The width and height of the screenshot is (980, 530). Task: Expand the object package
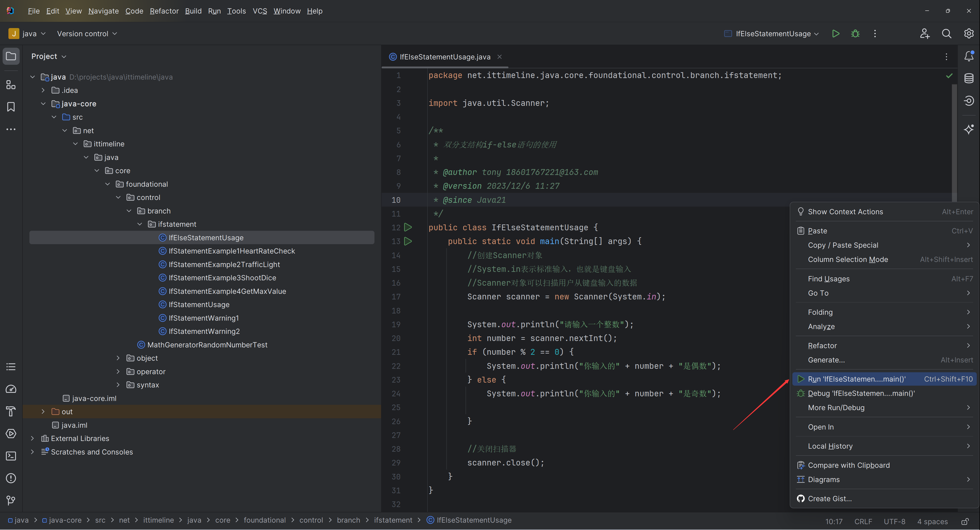(118, 358)
